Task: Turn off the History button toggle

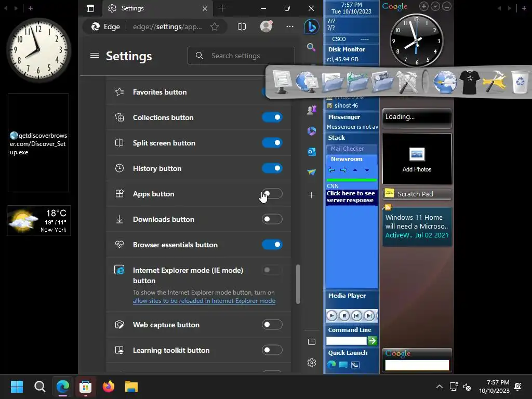Action: [272, 168]
